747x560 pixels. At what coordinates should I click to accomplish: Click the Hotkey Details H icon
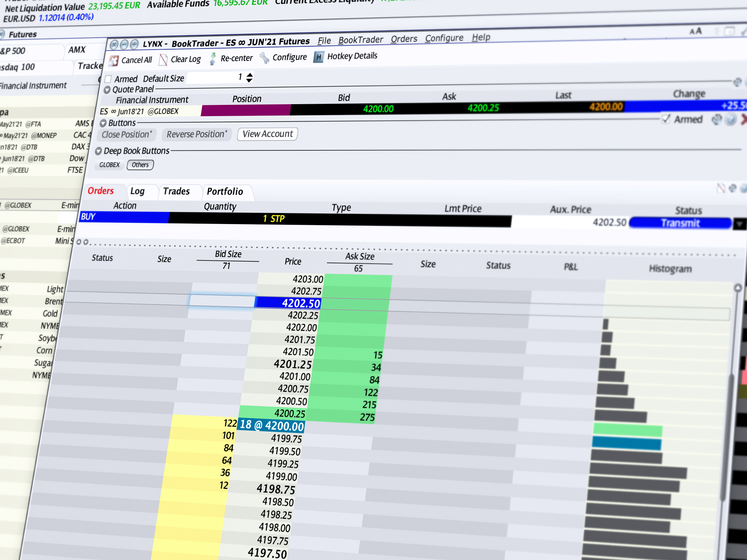coord(318,57)
